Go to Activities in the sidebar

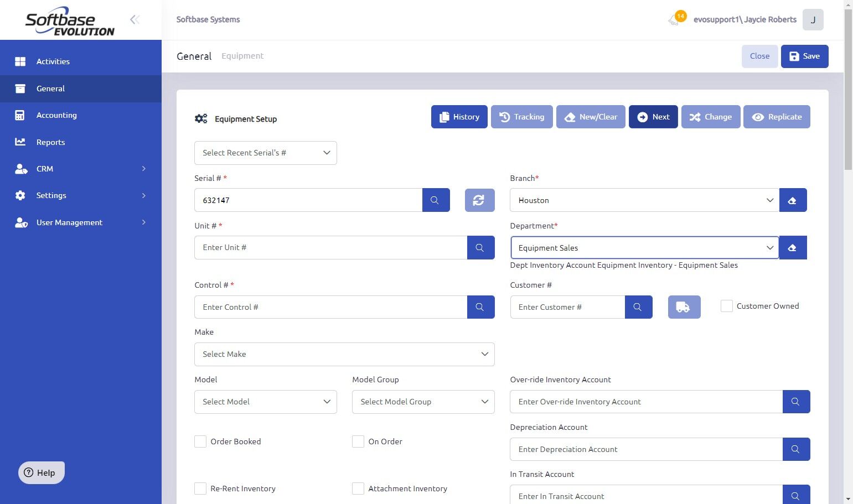(x=81, y=61)
